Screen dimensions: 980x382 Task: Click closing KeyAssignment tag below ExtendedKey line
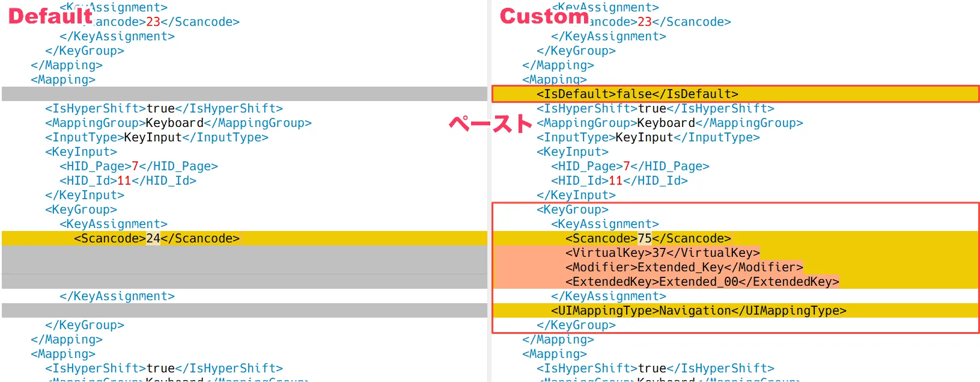click(x=609, y=296)
